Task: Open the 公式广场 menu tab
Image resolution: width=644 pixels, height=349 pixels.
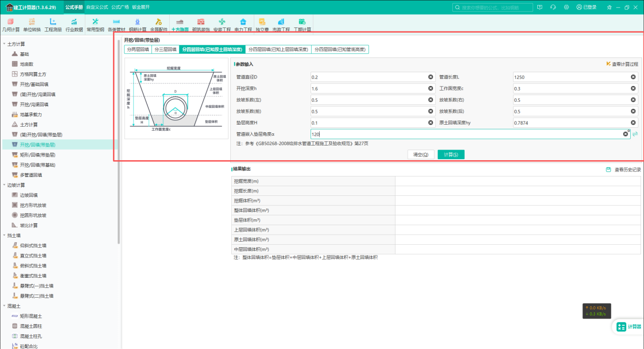Action: coord(120,7)
